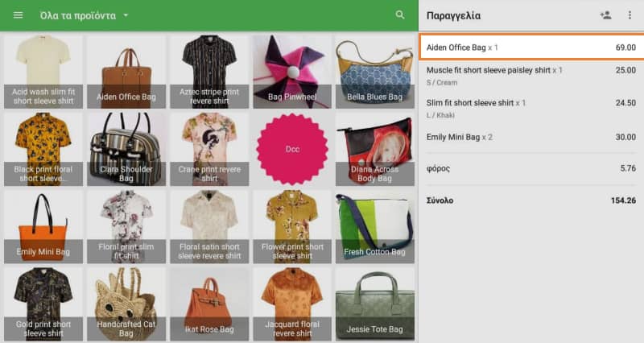Open the three-dot order options menu

pyautogui.click(x=630, y=15)
